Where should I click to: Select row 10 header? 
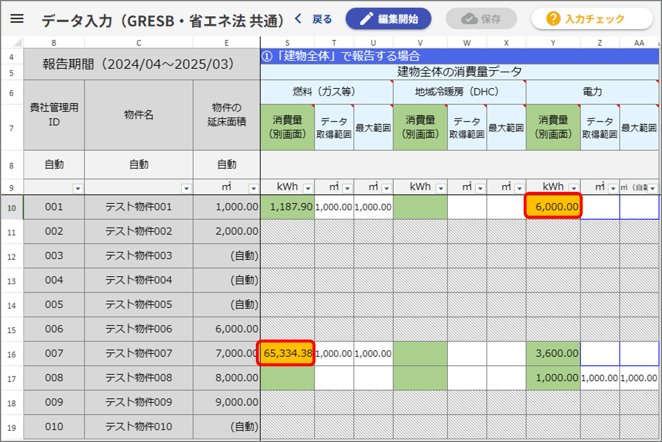point(12,207)
